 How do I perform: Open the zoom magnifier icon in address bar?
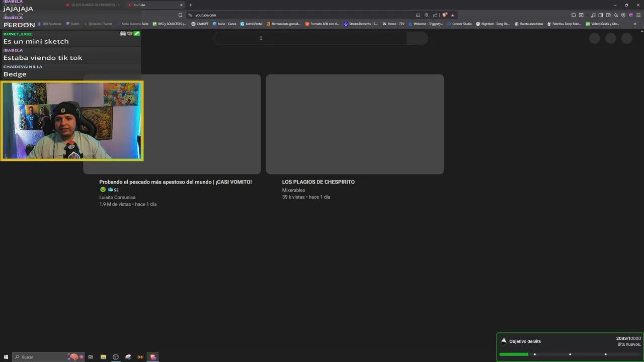point(427,15)
